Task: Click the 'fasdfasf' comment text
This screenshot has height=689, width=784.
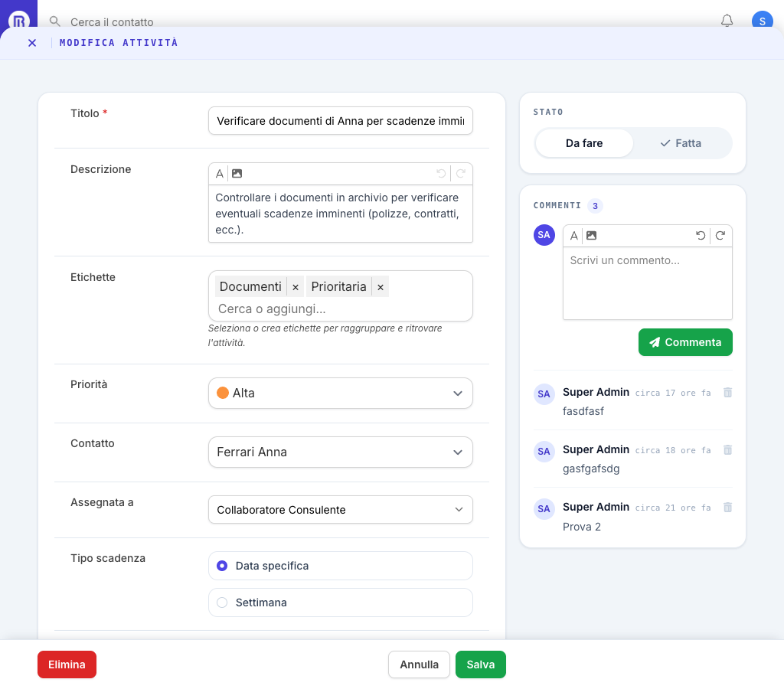Action: 583,411
